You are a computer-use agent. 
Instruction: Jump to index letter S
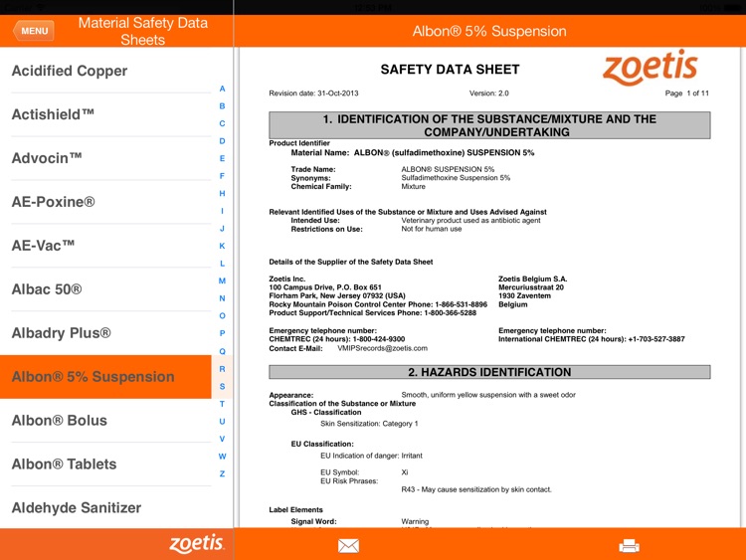[x=222, y=386]
